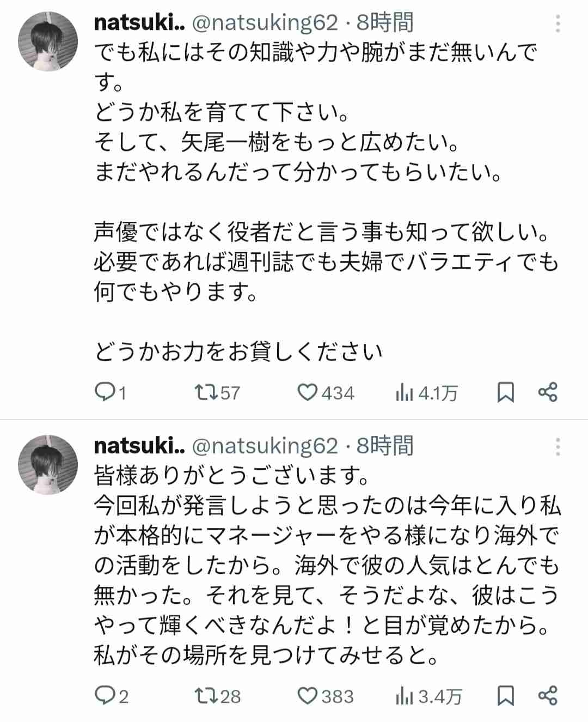
Task: Open more options for the second tweet
Action: click(x=558, y=447)
